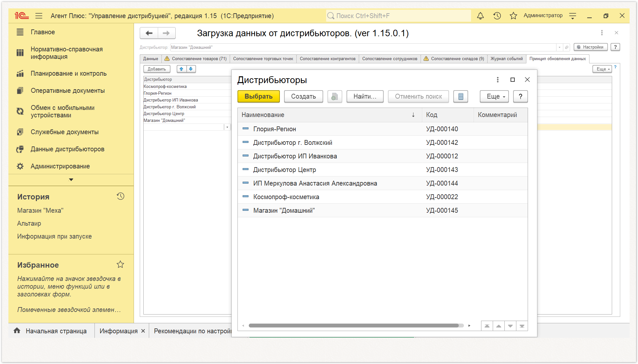Switch to Сопоставление товаров (71) tab
The width and height of the screenshot is (638, 364).
(195, 59)
